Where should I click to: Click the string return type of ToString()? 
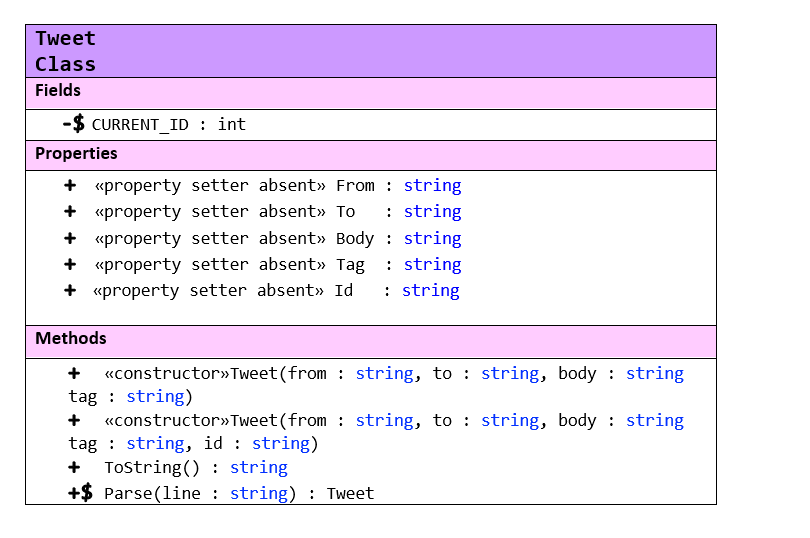pyautogui.click(x=258, y=468)
